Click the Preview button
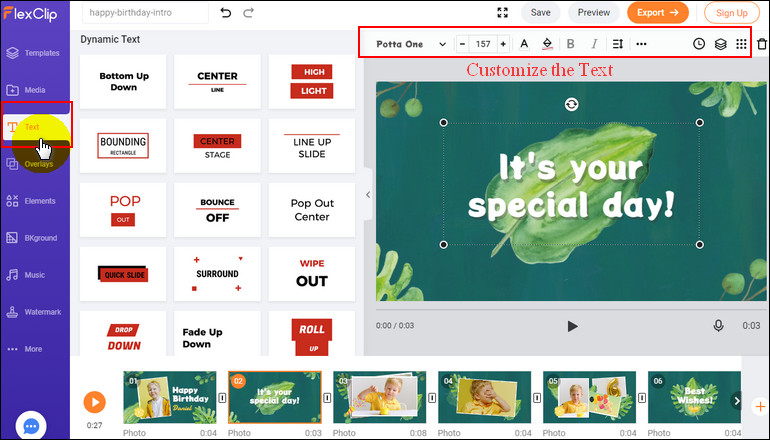Image resolution: width=770 pixels, height=440 pixels. pos(594,13)
